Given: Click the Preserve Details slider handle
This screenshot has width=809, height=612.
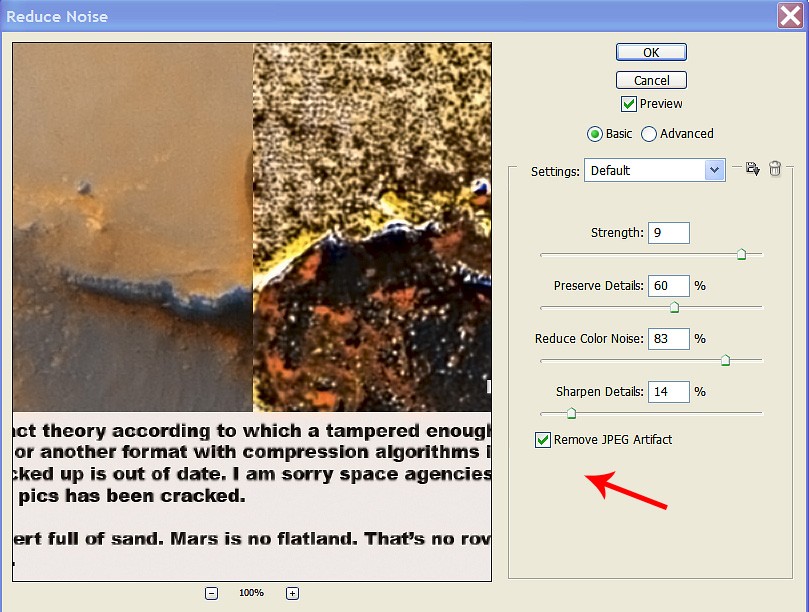Looking at the screenshot, I should point(674,307).
